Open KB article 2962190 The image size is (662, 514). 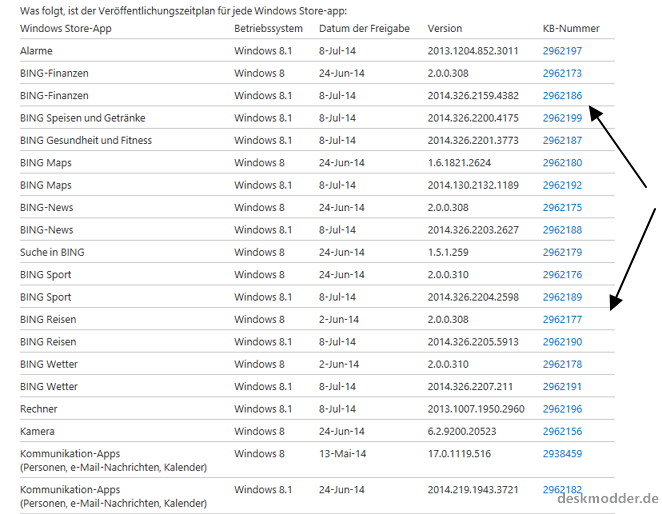[x=562, y=342]
